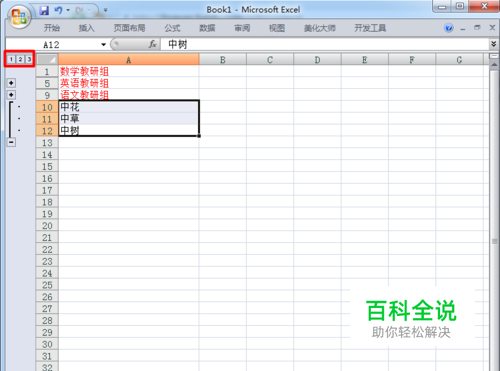Click the vertical split box above scrollbar

(x=494, y=56)
